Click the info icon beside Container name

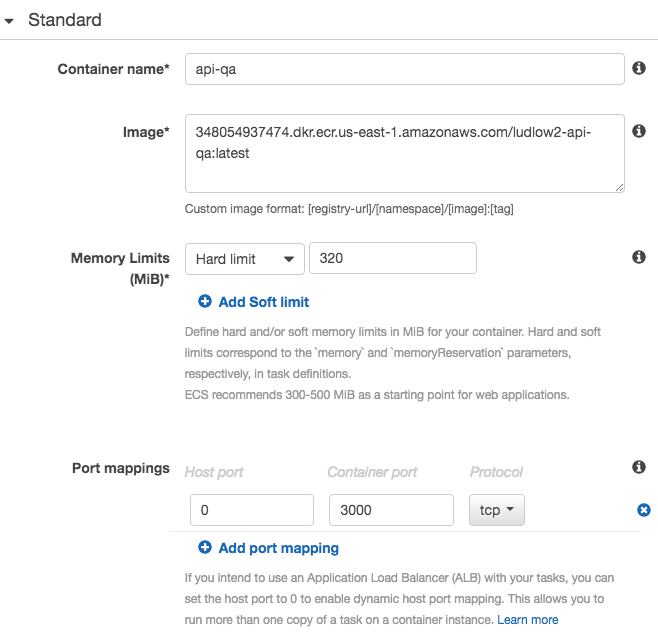tap(639, 69)
